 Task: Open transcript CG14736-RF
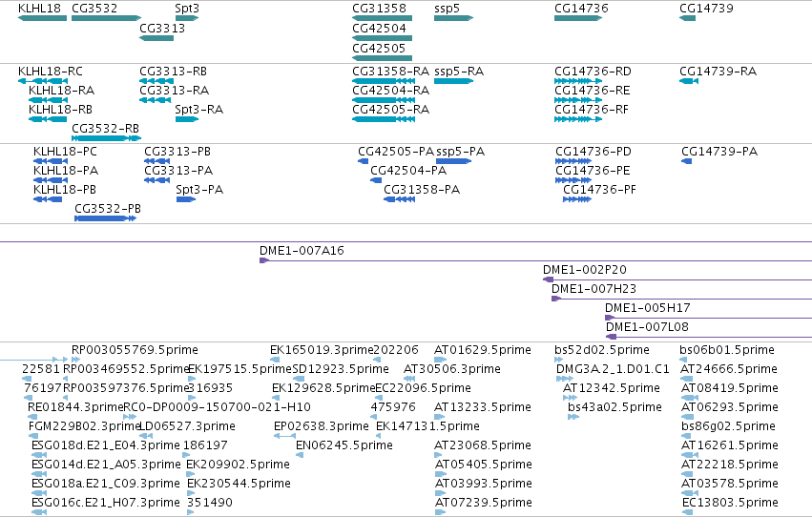point(578,119)
